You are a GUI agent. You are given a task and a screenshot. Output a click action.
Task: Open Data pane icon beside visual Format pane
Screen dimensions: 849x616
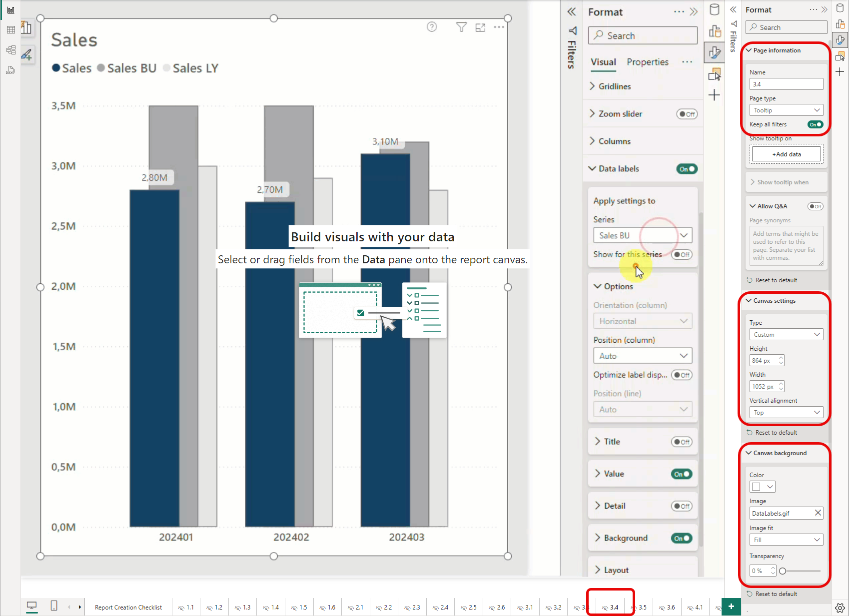coord(715,9)
